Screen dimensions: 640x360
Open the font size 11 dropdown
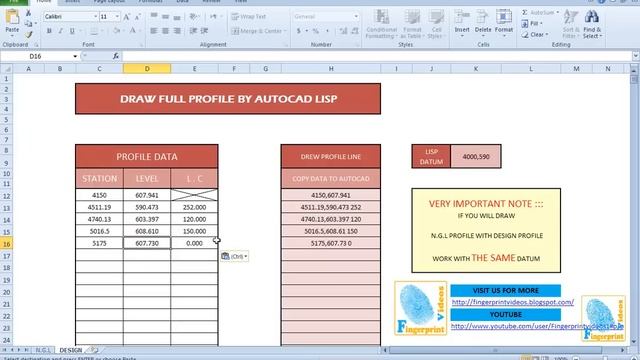tap(118, 17)
